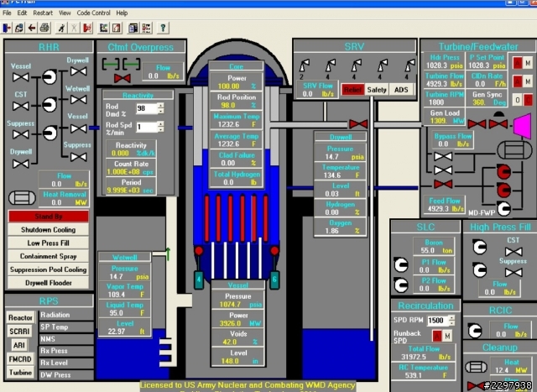This screenshot has height=392, width=537.
Task: Click the SRV valve labeled 2
Action: click(304, 65)
